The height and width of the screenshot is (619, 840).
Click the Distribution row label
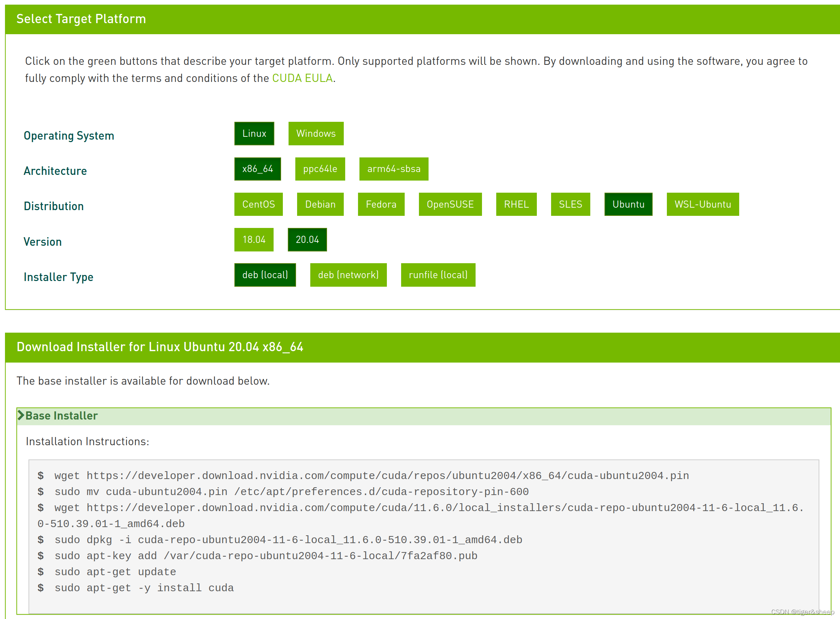(53, 206)
